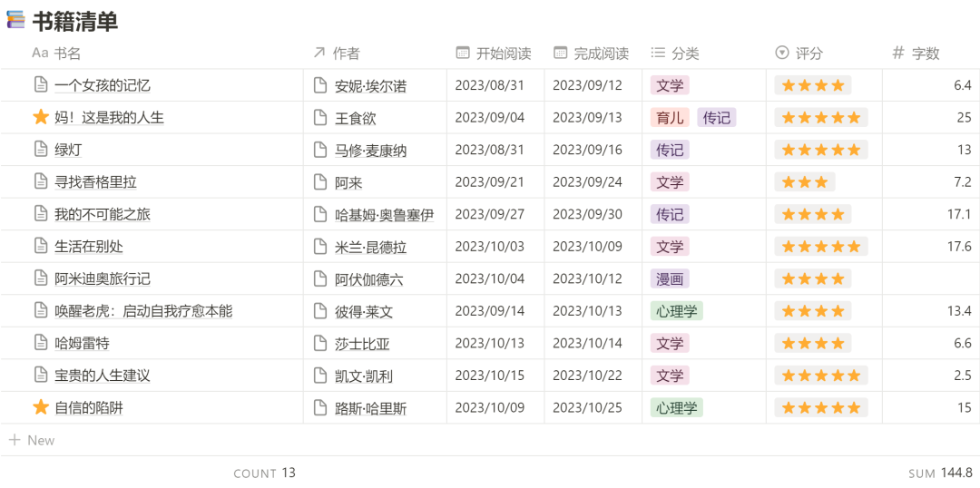The width and height of the screenshot is (980, 488).
Task: Open the 开始阅读 column header menu
Action: tap(495, 54)
